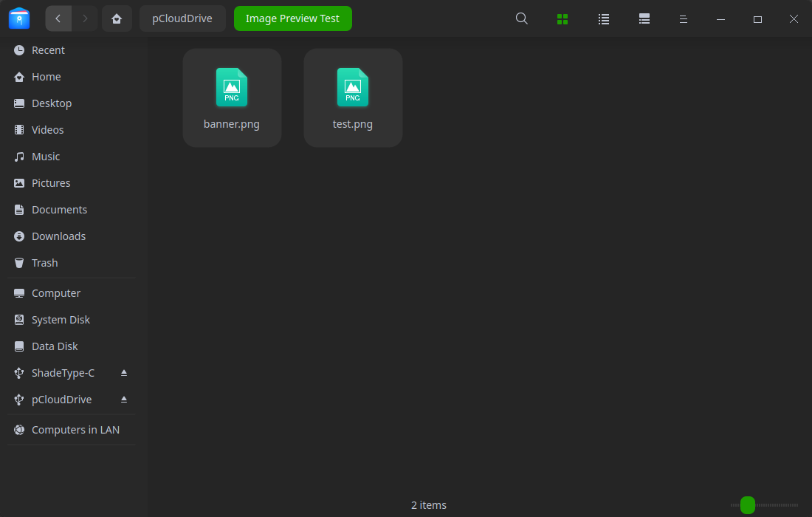Switch to icon grid view
Image resolution: width=812 pixels, height=517 pixels.
562,19
